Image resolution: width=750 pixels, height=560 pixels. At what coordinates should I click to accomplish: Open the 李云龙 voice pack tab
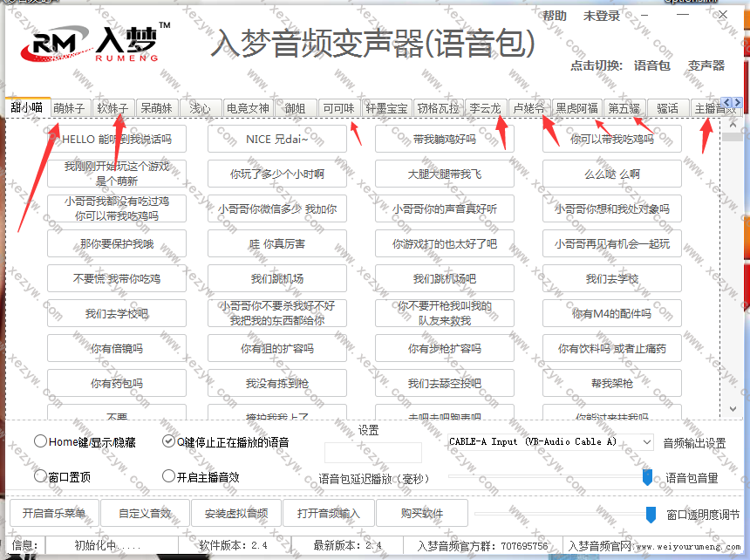coord(486,108)
